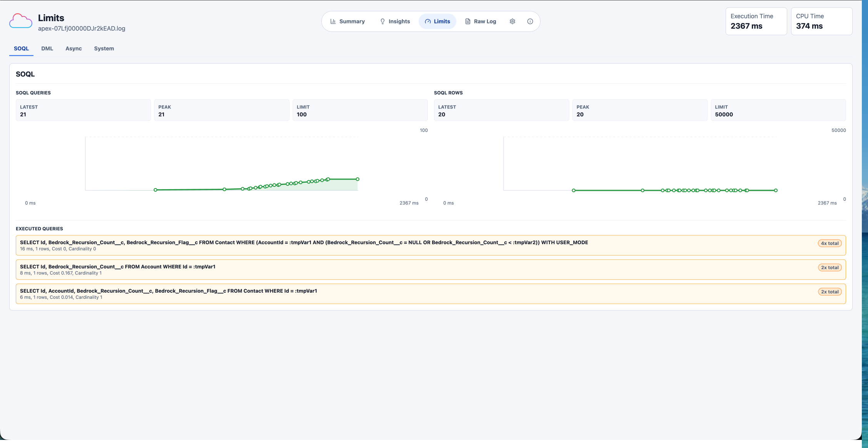Click last data point on SOQL Rows chart

[x=776, y=190]
